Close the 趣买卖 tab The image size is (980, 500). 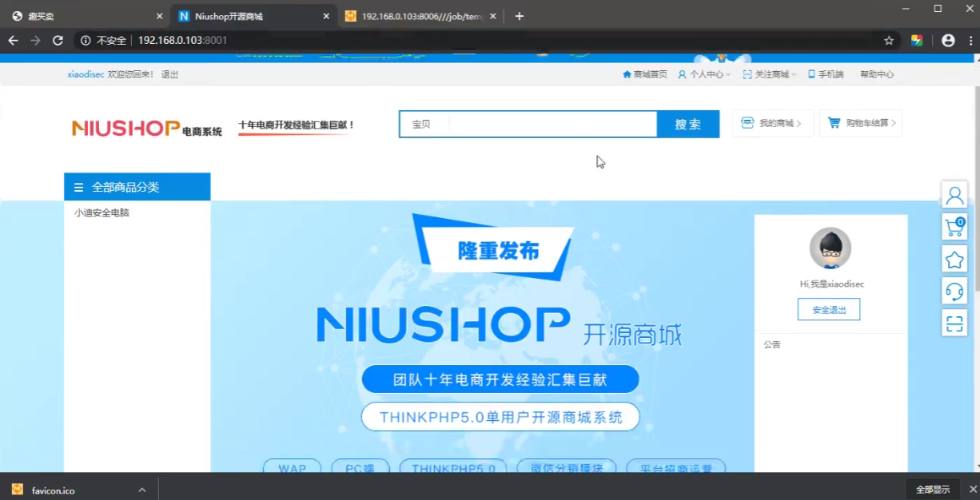point(159,16)
